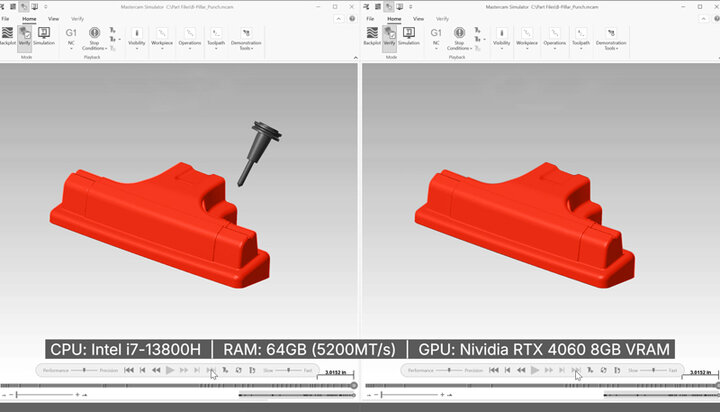Click Backplot mode icon in left window
Viewport: 720px width, 412px height.
8,36
